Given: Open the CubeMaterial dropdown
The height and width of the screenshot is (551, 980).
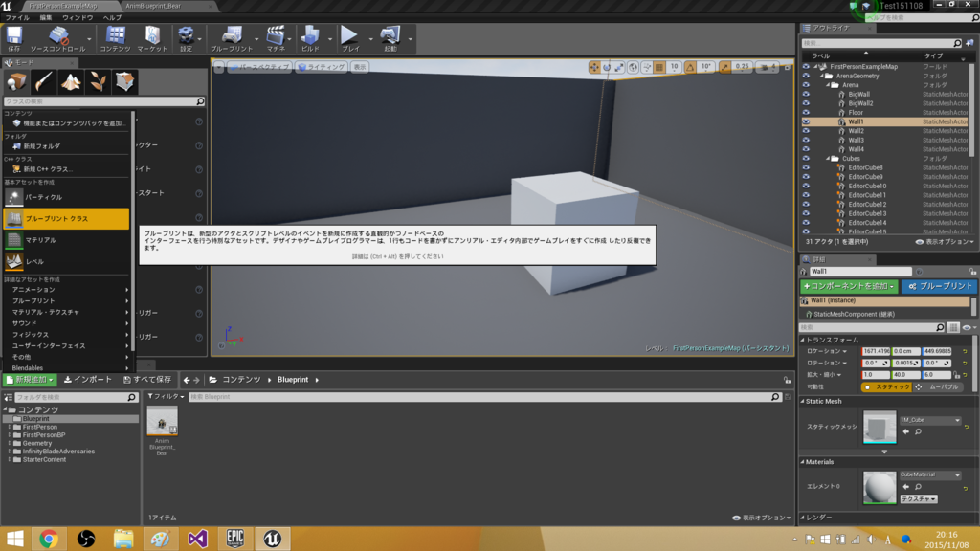Looking at the screenshot, I should tap(930, 474).
